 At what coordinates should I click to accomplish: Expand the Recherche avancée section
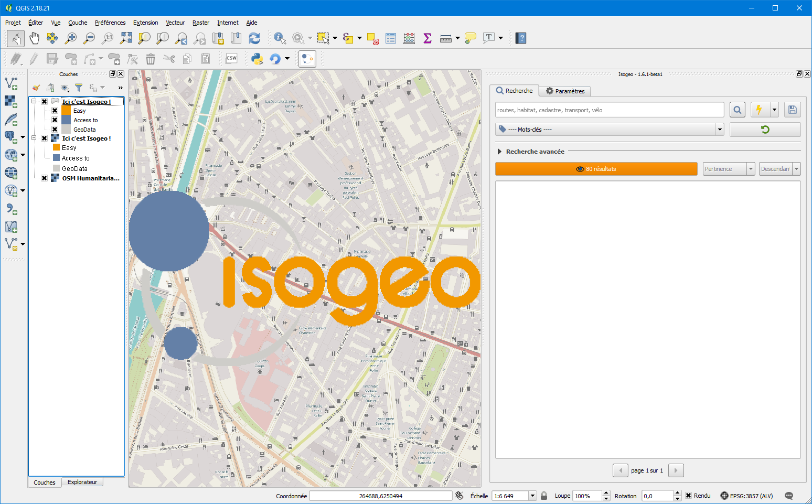click(499, 152)
